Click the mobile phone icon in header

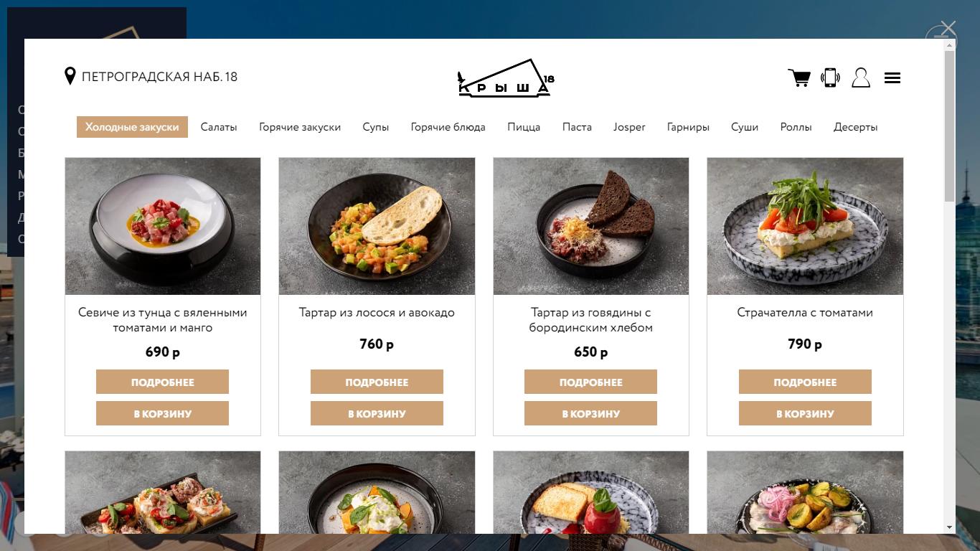click(830, 77)
